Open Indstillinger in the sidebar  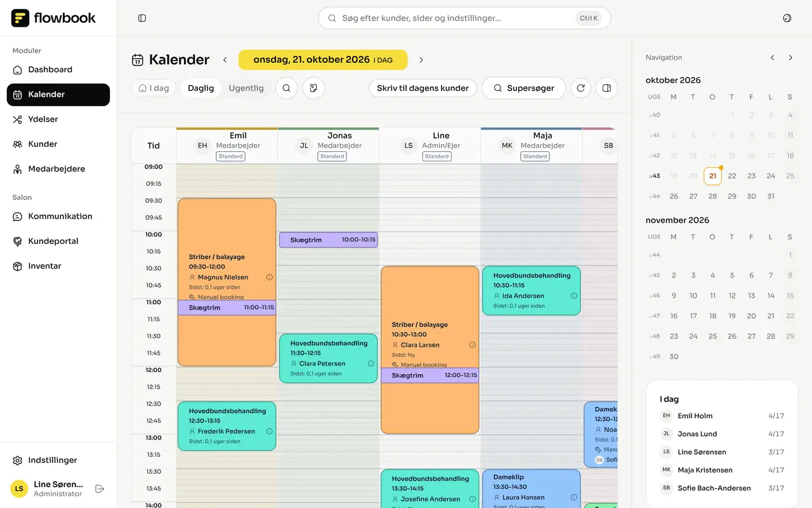click(58, 460)
